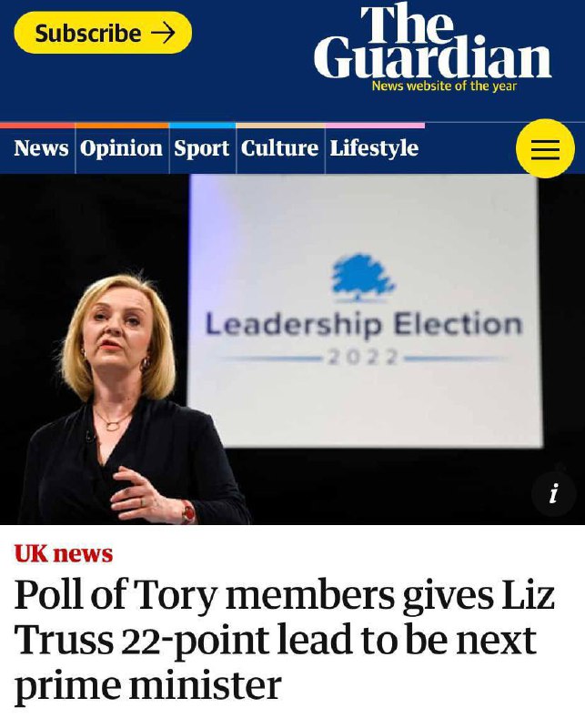Follow the red UK news link
Screen dimensions: 585x728
64,553
